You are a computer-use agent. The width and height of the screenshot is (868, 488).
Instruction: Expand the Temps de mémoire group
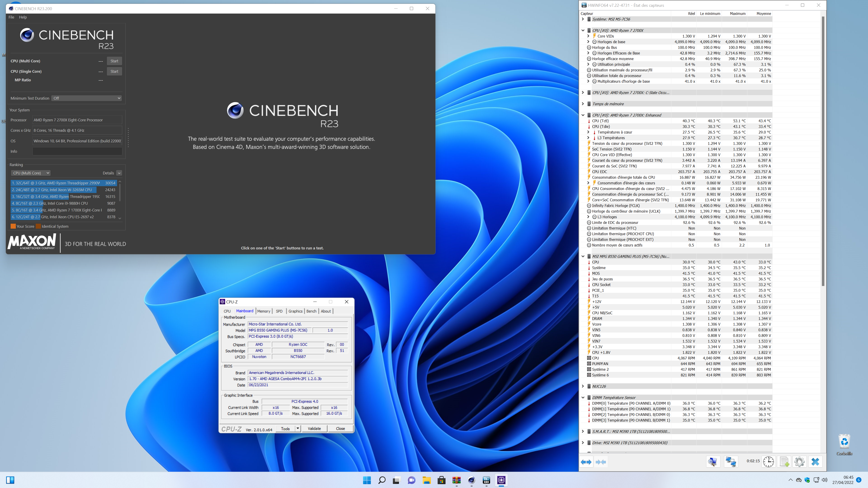pos(583,104)
